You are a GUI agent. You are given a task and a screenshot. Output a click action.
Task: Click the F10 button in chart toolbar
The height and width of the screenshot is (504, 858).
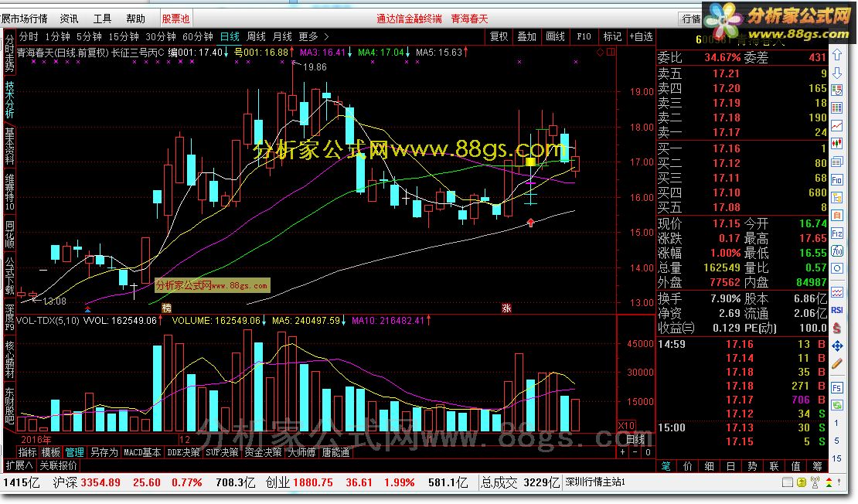tap(584, 36)
